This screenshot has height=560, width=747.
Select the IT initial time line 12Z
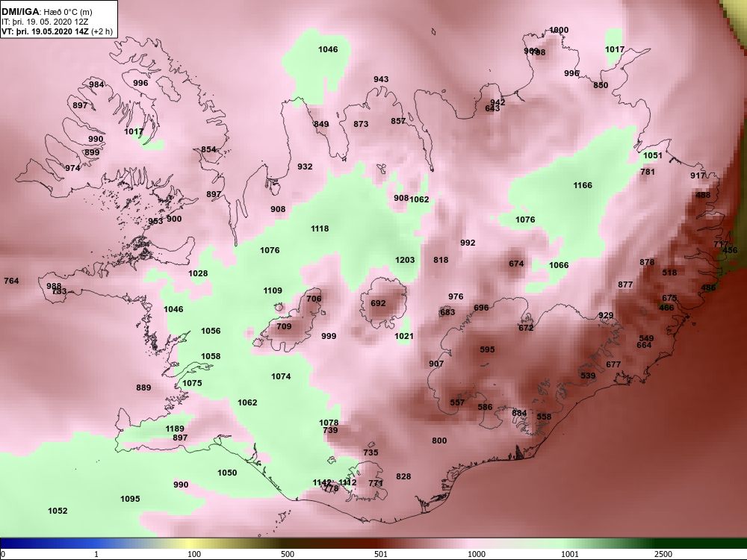click(x=44, y=22)
